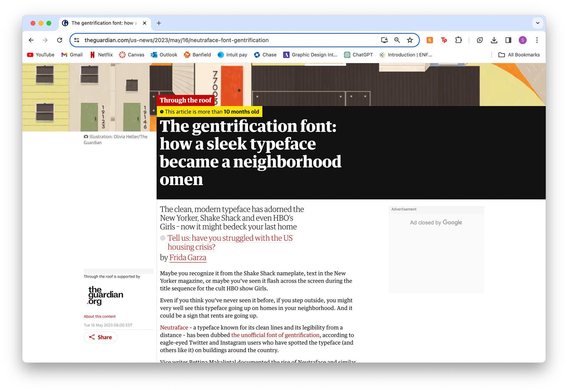Open the YouTube bookmark

[41, 55]
